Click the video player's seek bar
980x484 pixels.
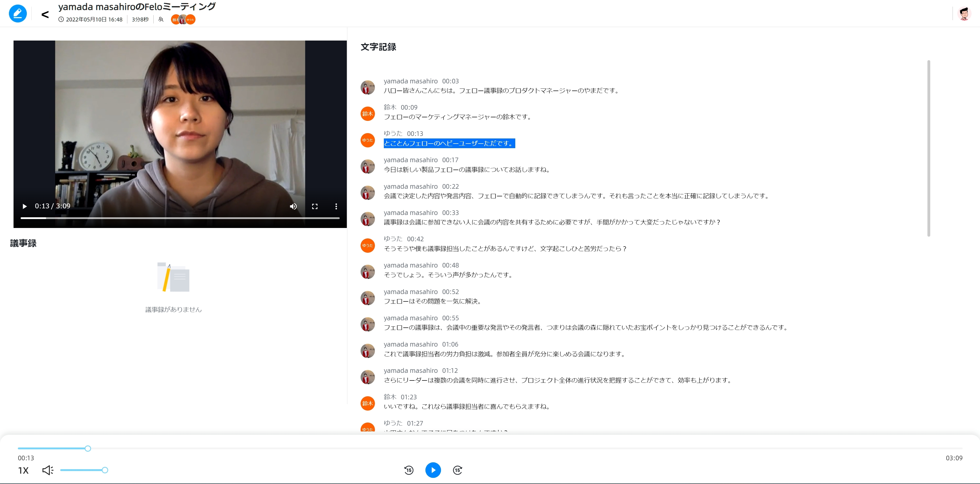pyautogui.click(x=180, y=218)
